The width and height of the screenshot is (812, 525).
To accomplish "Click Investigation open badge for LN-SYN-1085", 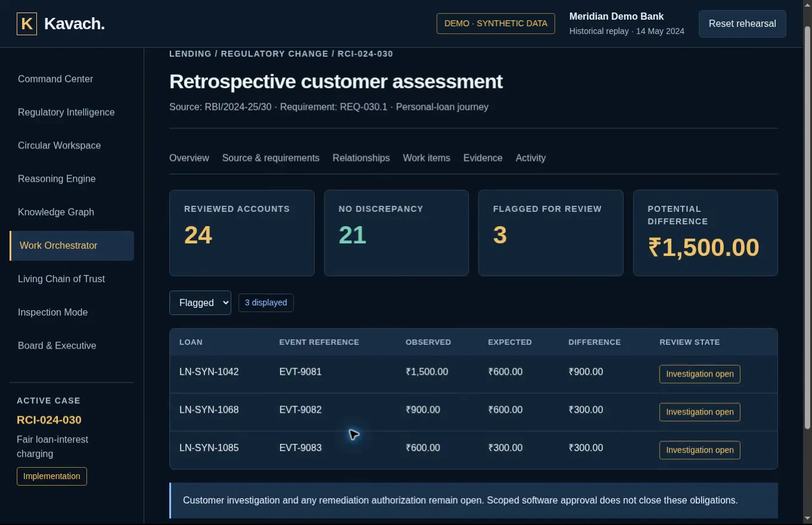I will point(700,450).
